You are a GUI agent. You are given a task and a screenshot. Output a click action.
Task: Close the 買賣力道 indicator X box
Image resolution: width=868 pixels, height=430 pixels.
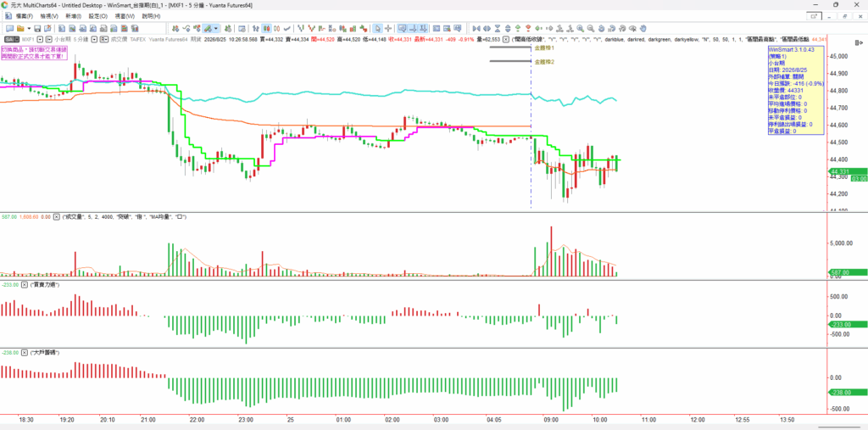25,285
